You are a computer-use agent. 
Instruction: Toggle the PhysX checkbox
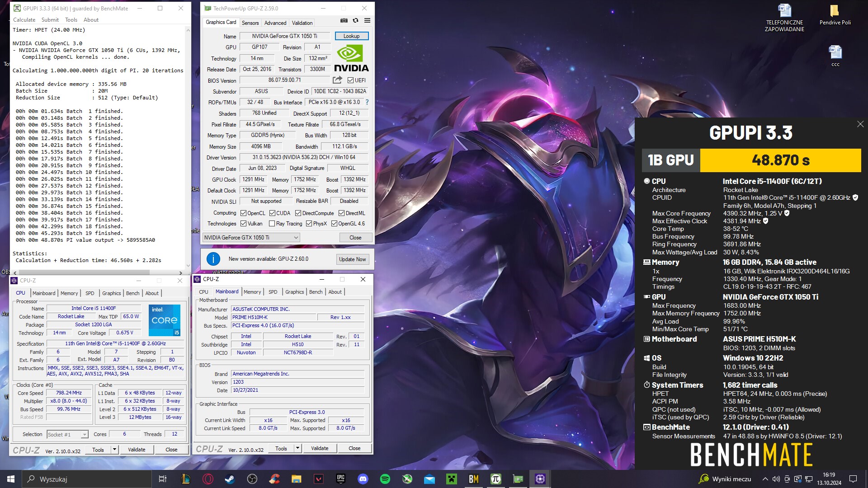[309, 224]
